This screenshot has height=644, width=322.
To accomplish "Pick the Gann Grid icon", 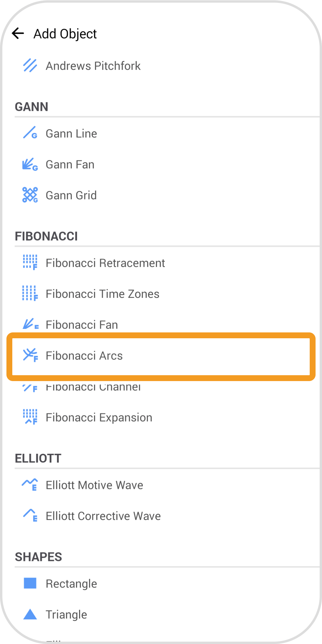I will click(30, 195).
